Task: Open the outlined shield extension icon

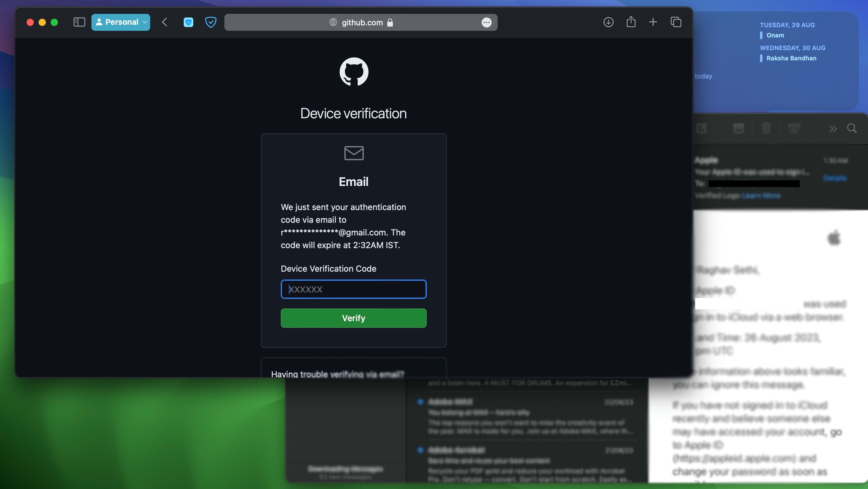Action: tap(211, 22)
